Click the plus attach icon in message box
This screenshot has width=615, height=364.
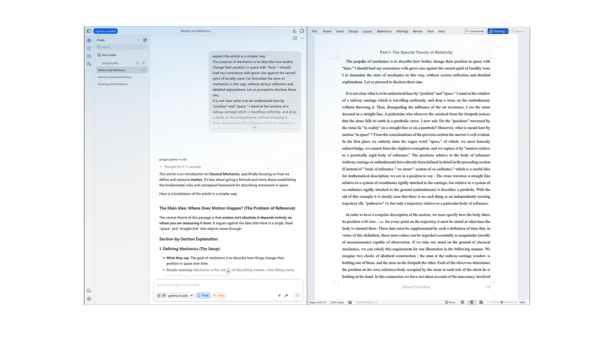(279, 296)
